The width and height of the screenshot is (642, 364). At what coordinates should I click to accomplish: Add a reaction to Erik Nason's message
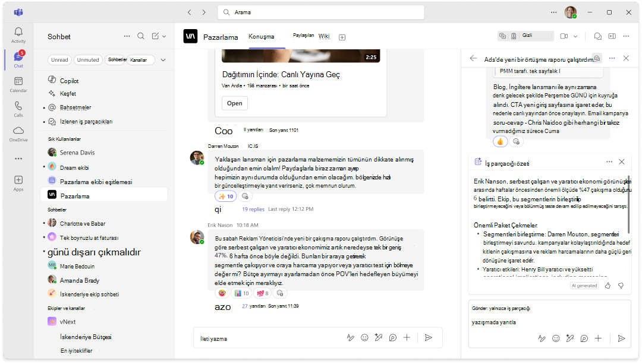(x=279, y=293)
